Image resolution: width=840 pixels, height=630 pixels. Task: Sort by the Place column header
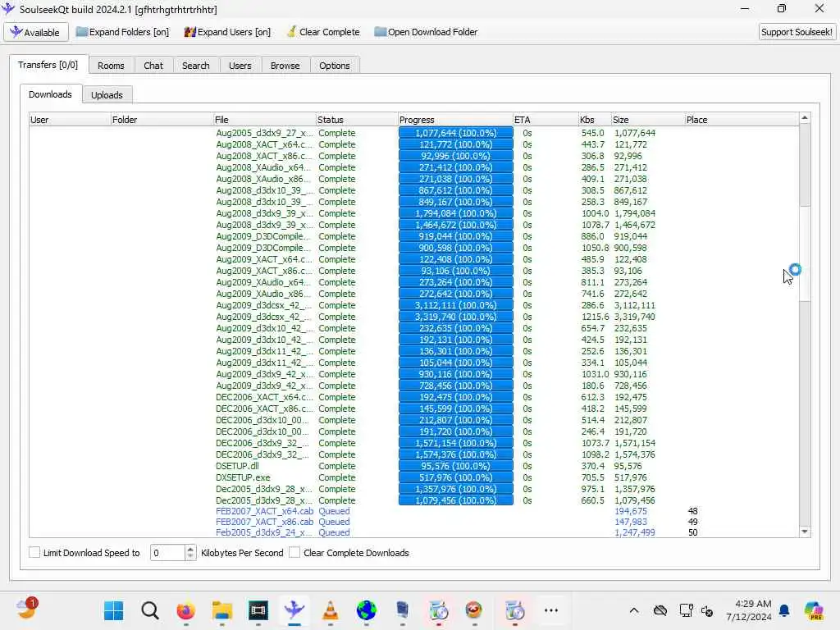coord(742,120)
